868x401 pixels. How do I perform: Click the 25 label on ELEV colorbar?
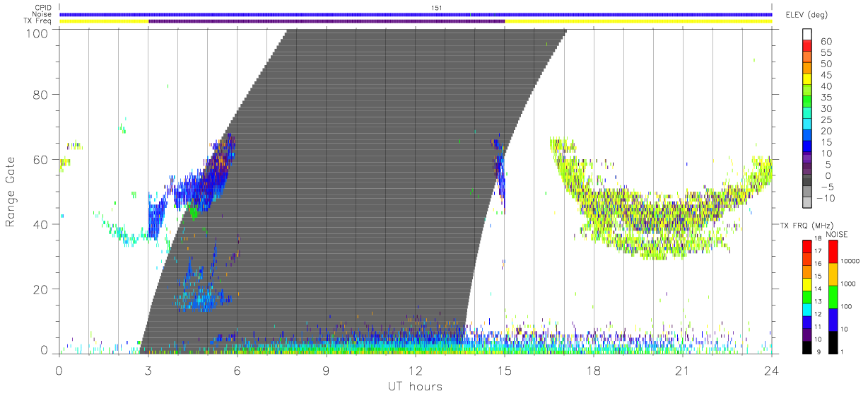point(826,120)
